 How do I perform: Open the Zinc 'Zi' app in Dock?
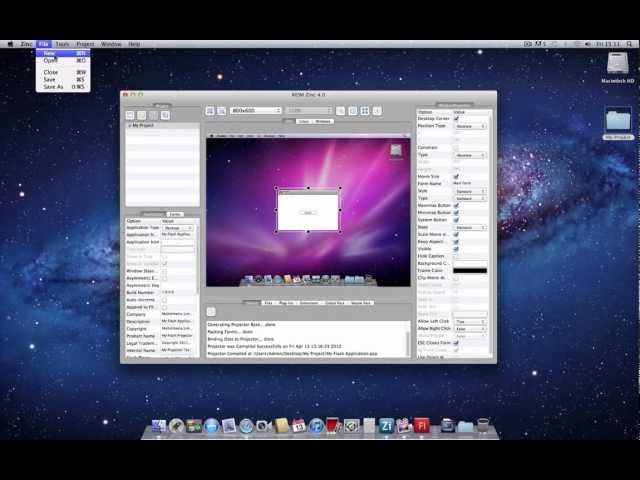(386, 426)
